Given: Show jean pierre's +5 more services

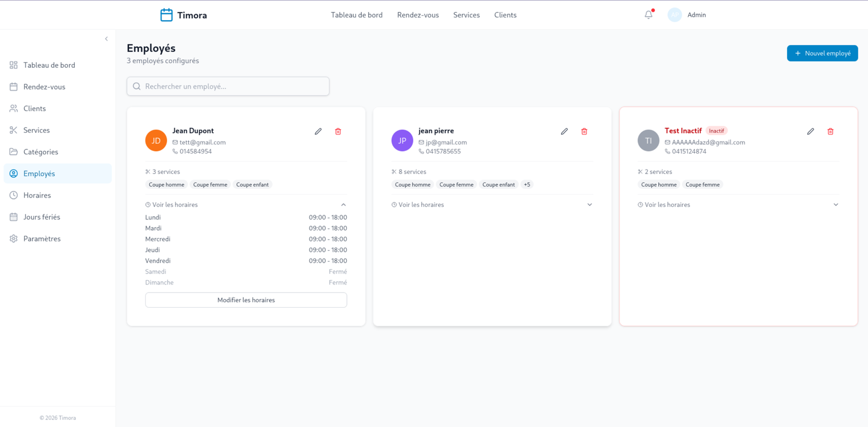Looking at the screenshot, I should click(527, 185).
